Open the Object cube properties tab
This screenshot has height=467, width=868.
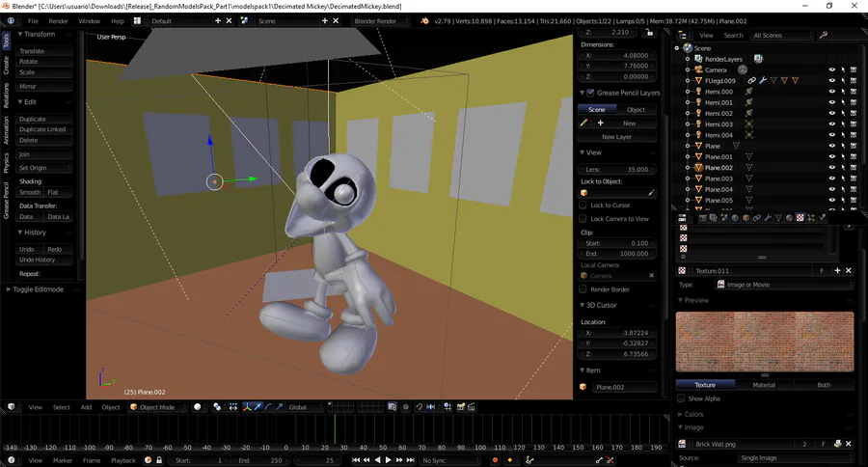[x=746, y=218]
